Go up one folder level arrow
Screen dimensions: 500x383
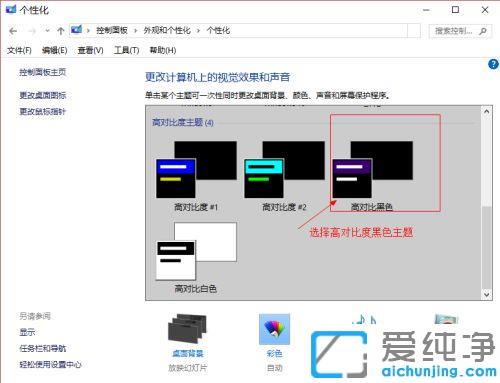pos(61,31)
